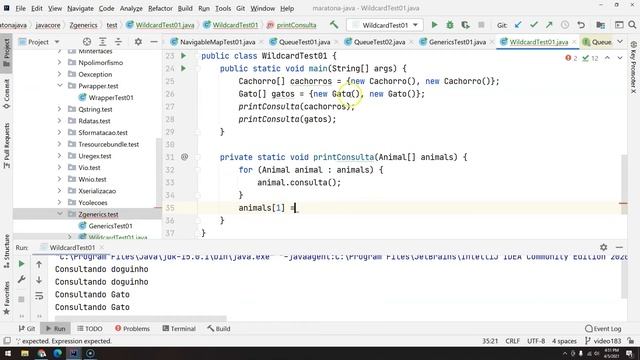Image resolution: width=640 pixels, height=360 pixels.
Task: Run the WildcardTest01 configuration
Action: pyautogui.click(x=434, y=25)
